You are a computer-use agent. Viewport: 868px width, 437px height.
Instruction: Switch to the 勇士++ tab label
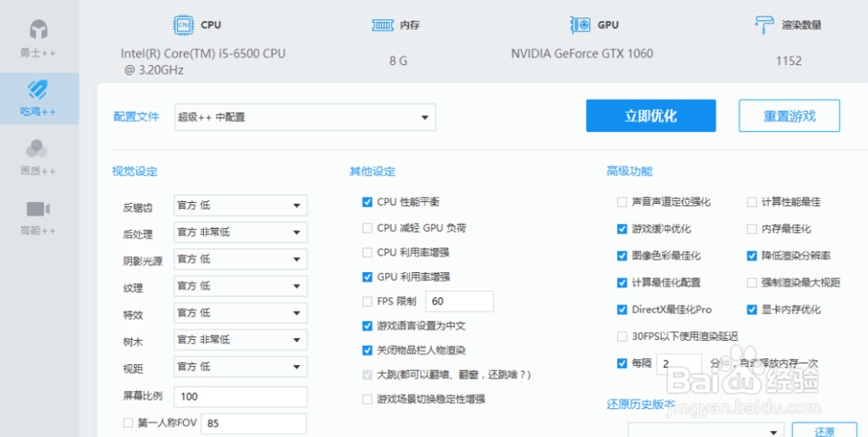coord(38,53)
